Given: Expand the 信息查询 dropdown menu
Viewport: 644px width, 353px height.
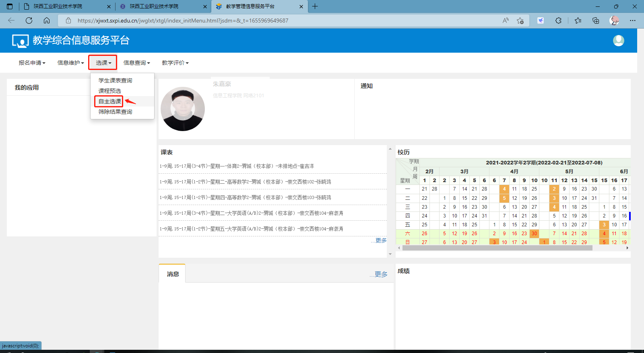Looking at the screenshot, I should tap(136, 63).
